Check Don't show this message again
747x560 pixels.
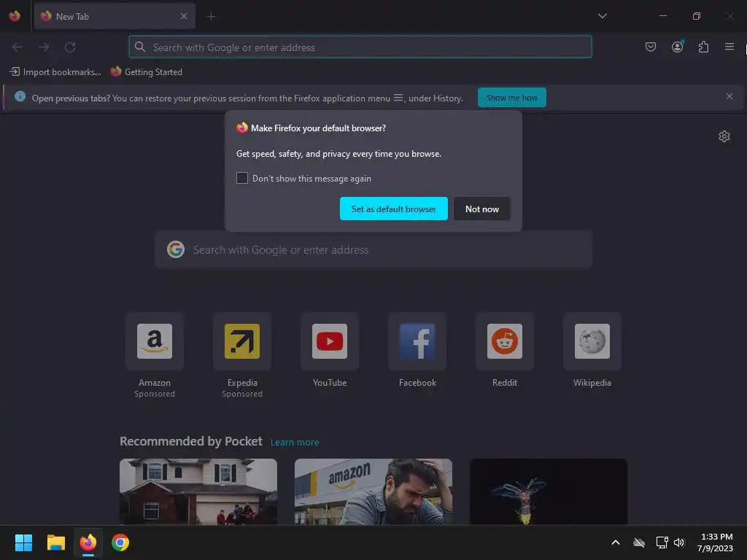[242, 178]
